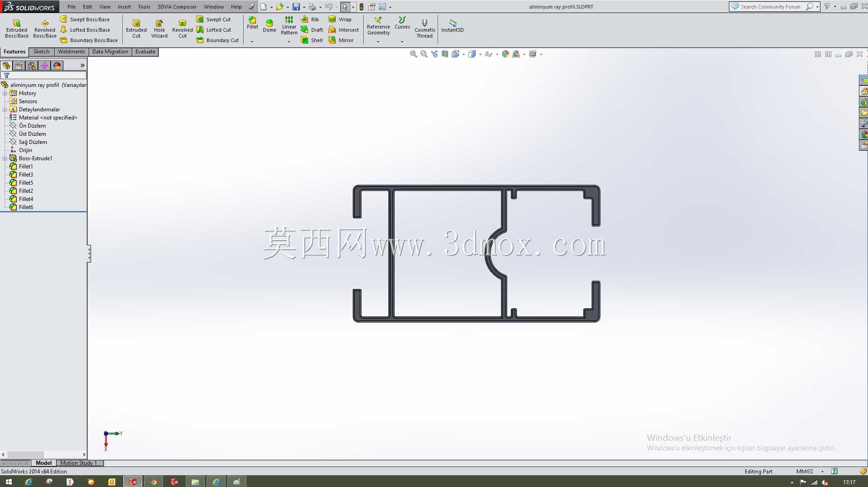
Task: Pick the Shell feature tool
Action: point(312,40)
